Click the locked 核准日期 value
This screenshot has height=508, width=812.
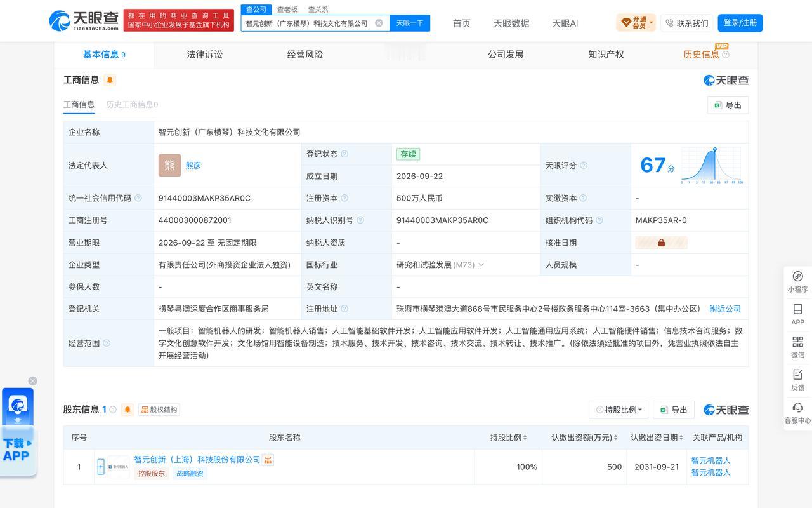coord(661,243)
